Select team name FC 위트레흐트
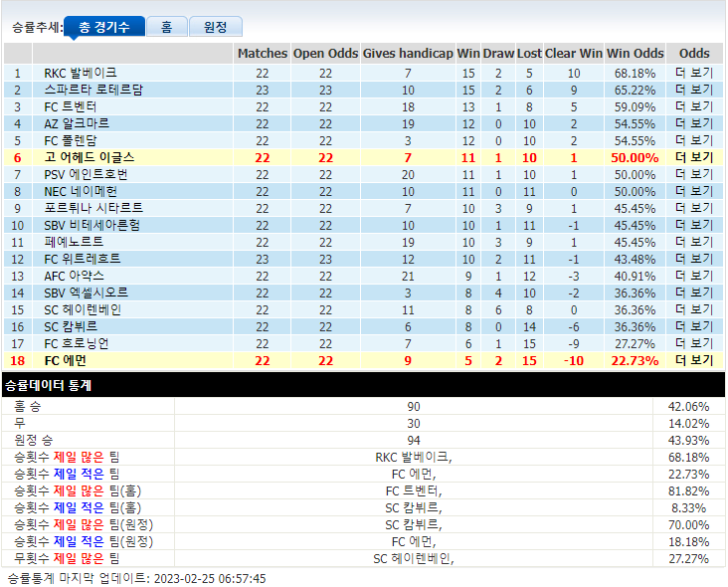Image resolution: width=728 pixels, height=587 pixels. 83,259
